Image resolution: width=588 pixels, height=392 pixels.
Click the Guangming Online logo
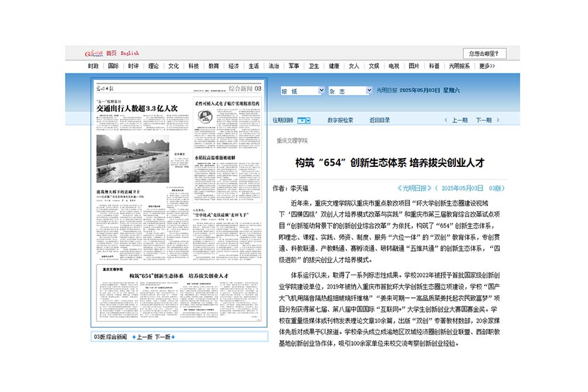tap(93, 53)
